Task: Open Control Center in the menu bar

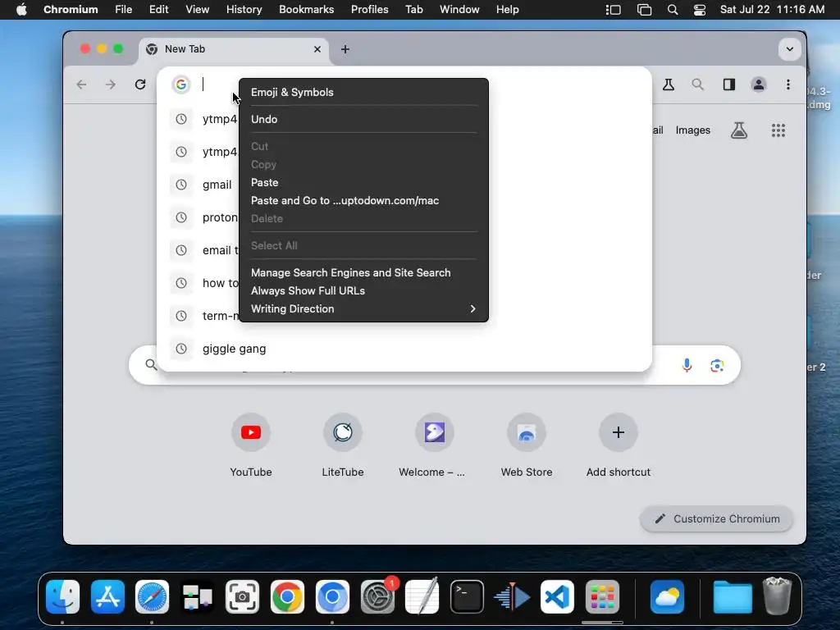Action: 700,10
